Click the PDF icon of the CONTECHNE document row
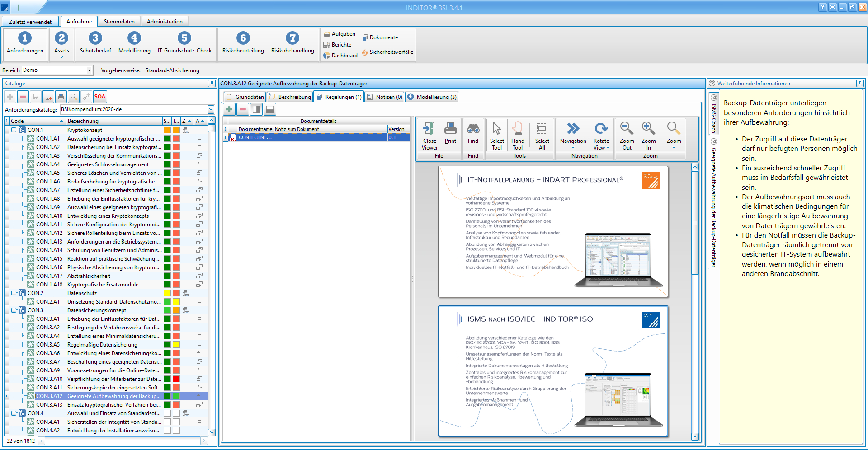868x450 pixels. [x=233, y=137]
